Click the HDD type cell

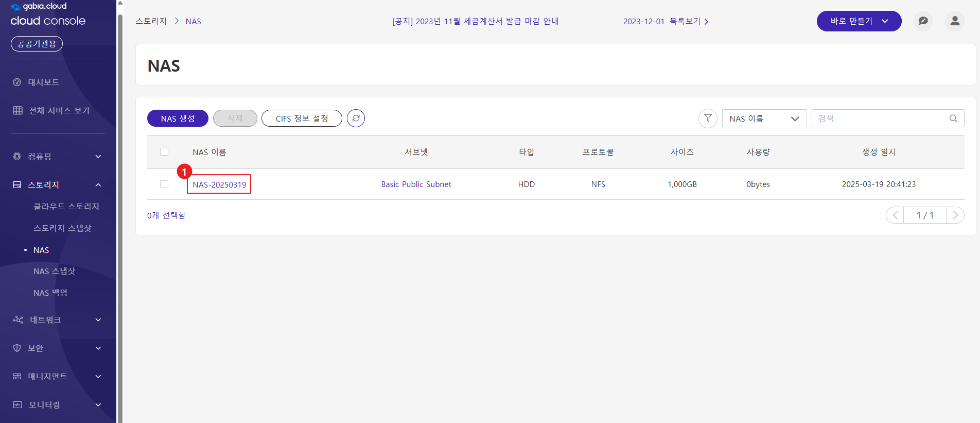pos(527,184)
